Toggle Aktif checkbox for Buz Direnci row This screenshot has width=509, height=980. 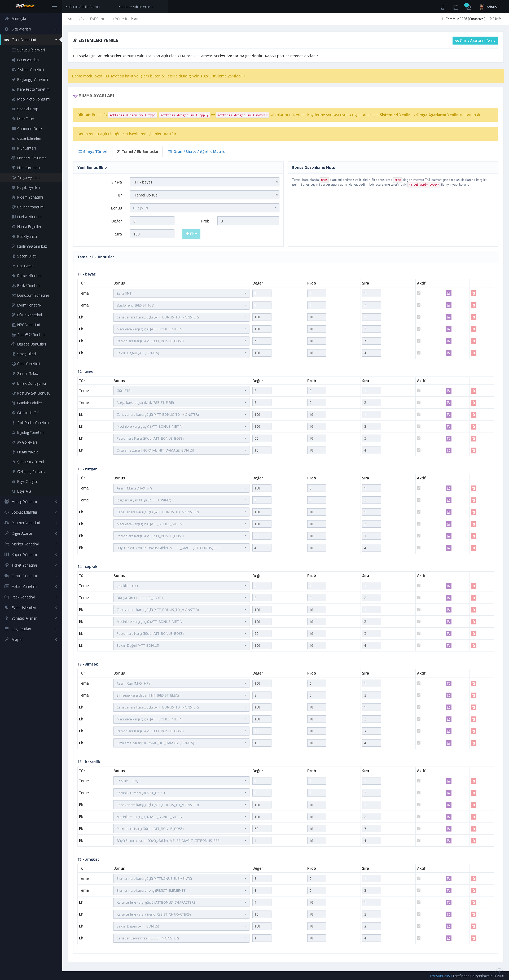coord(419,305)
